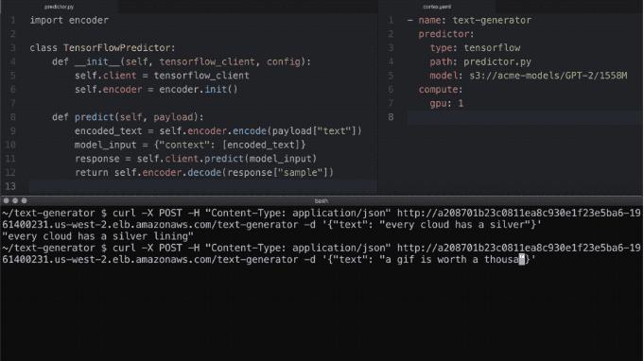Image resolution: width=644 pixels, height=361 pixels.
Task: Click the s3://acme-models/GPT-2/1558M model path
Action: 548,76
